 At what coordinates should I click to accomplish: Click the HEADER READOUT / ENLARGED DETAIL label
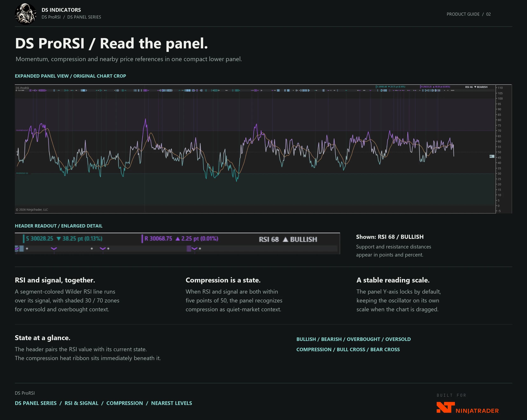tap(59, 226)
